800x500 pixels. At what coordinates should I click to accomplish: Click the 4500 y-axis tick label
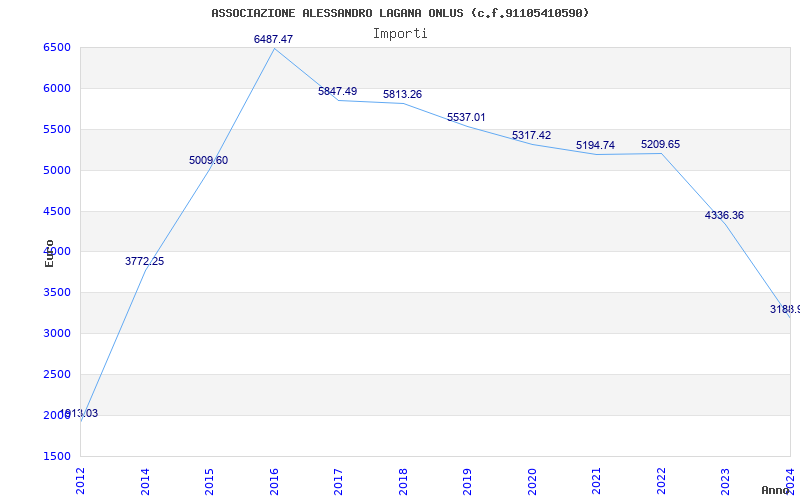[x=57, y=211]
